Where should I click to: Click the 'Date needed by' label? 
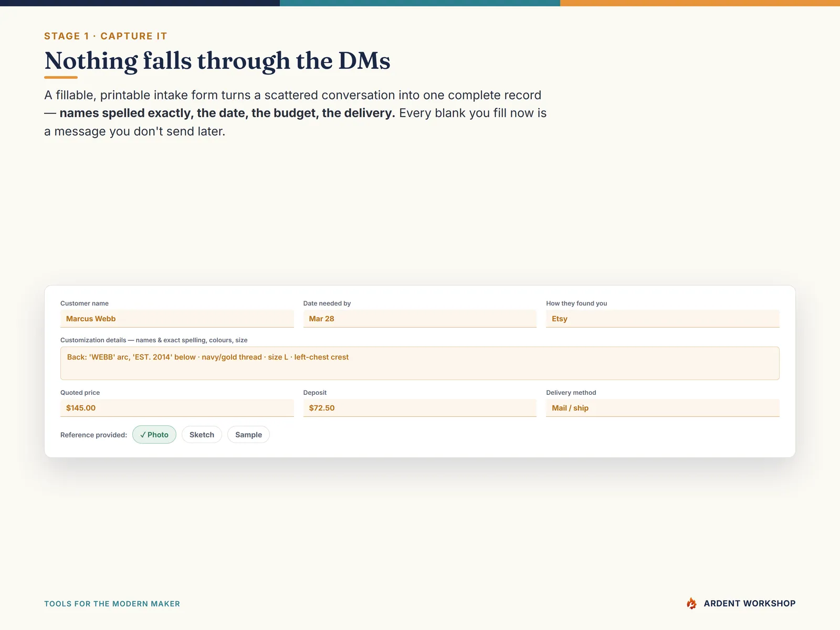coord(327,303)
